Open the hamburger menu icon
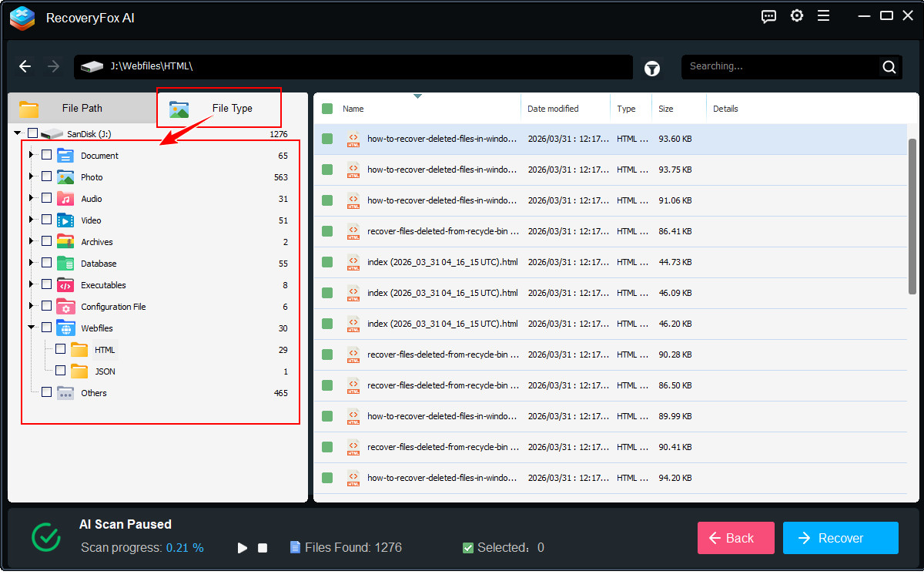This screenshot has height=578, width=924. (823, 16)
